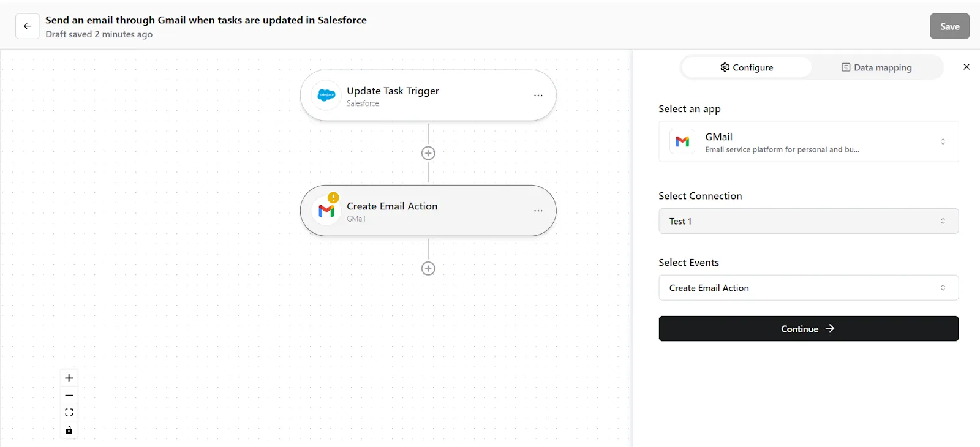Image resolution: width=980 pixels, height=447 pixels.
Task: Click the Save button
Action: (x=949, y=26)
